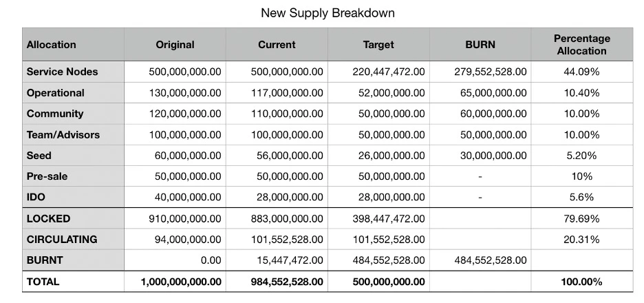644x303 pixels.
Task: Select the Service Nodes row label
Action: click(x=62, y=72)
